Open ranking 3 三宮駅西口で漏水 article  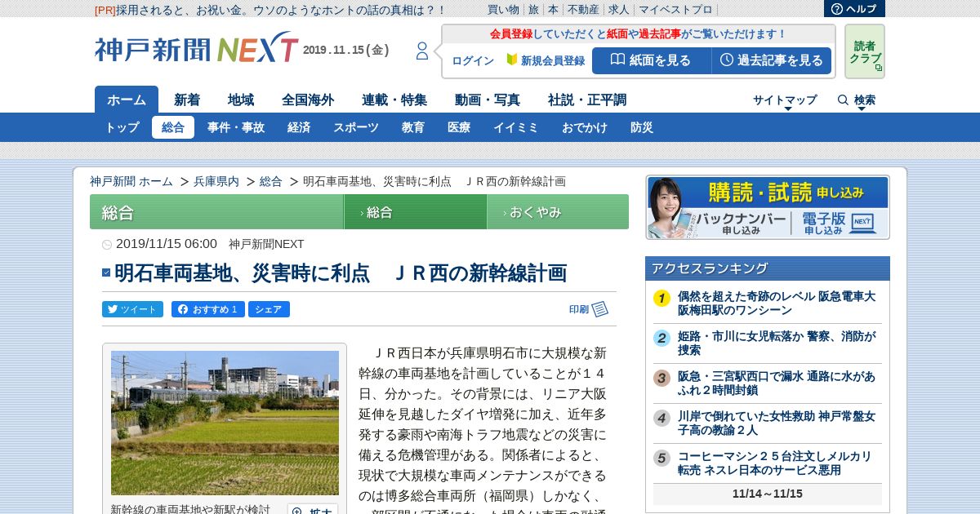click(x=777, y=383)
